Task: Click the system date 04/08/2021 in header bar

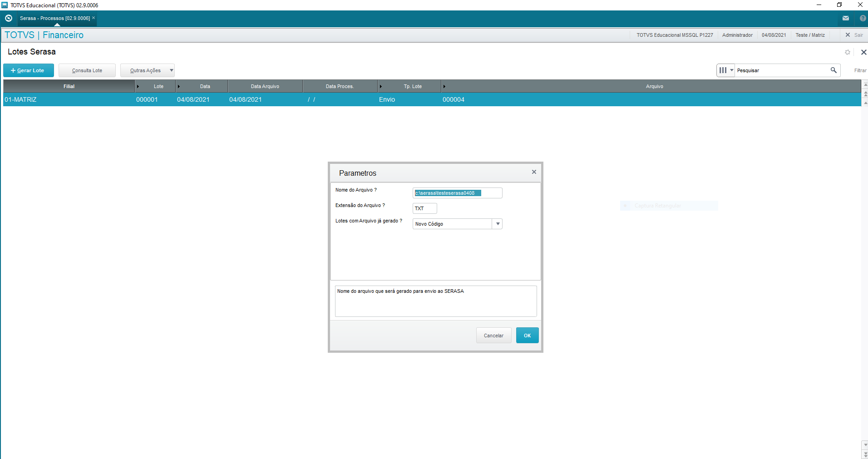Action: tap(774, 35)
